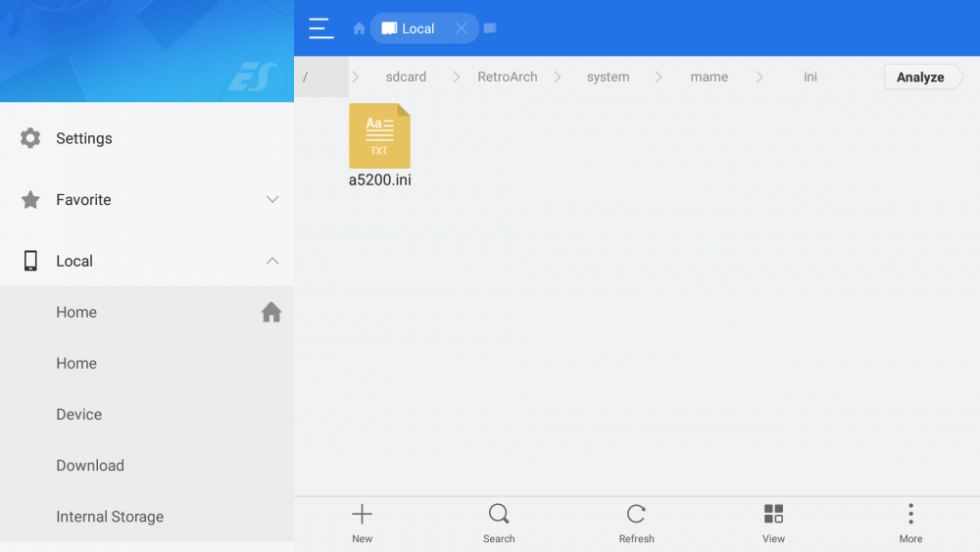This screenshot has height=552, width=980.
Task: Collapse the Local section
Action: point(272,261)
